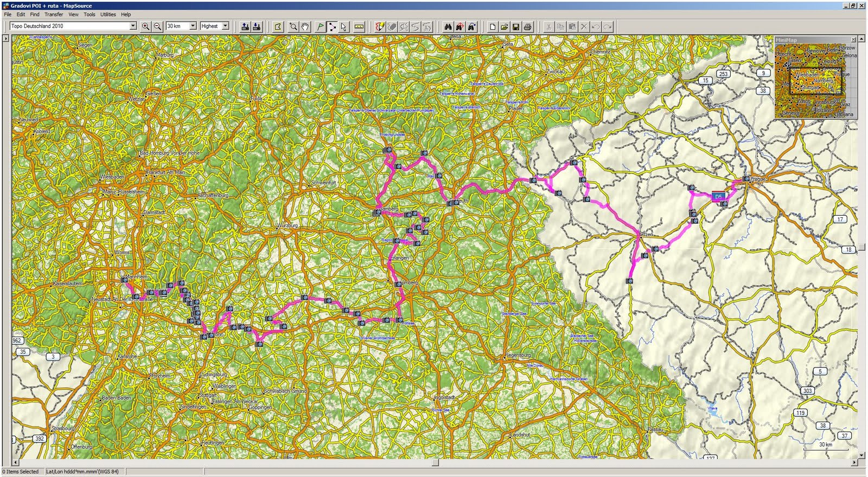Click the Send To Device icon
Screen dimensions: 868x477
coord(245,26)
